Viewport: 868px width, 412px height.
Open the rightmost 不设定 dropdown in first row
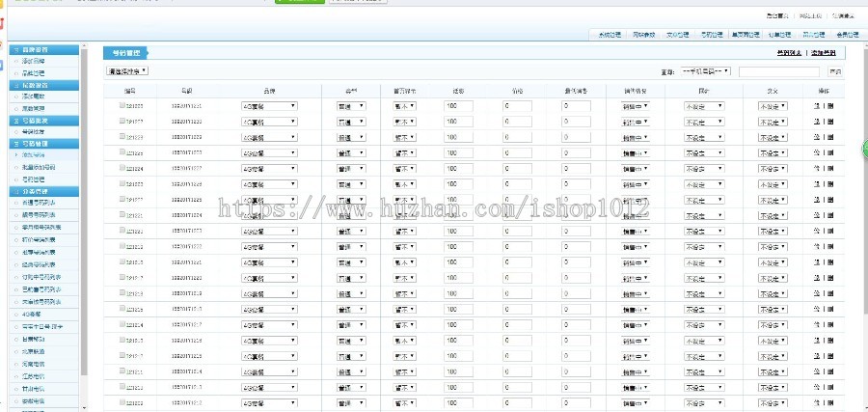tap(773, 106)
